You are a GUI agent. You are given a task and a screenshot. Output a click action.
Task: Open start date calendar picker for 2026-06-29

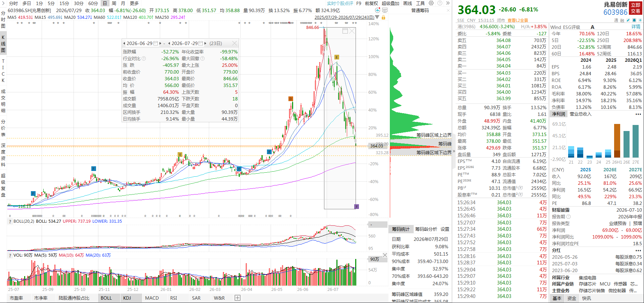155,43
